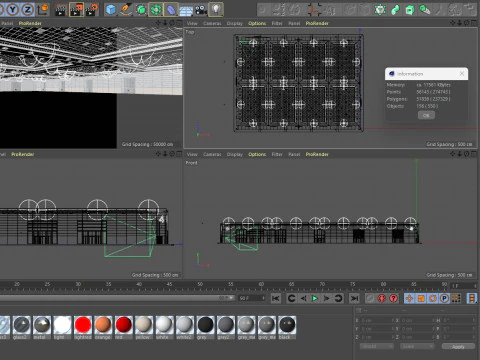Open View menu in Top viewport
This screenshot has width=480, height=360.
coord(192,23)
